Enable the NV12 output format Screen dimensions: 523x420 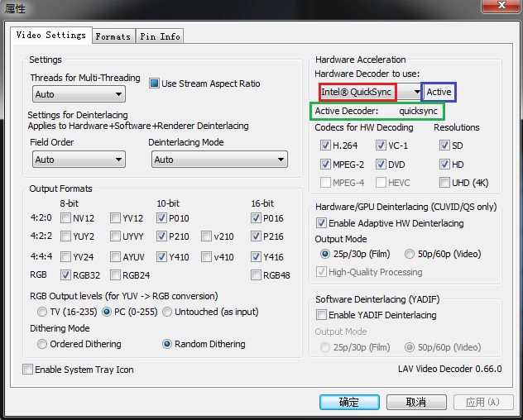pos(65,218)
